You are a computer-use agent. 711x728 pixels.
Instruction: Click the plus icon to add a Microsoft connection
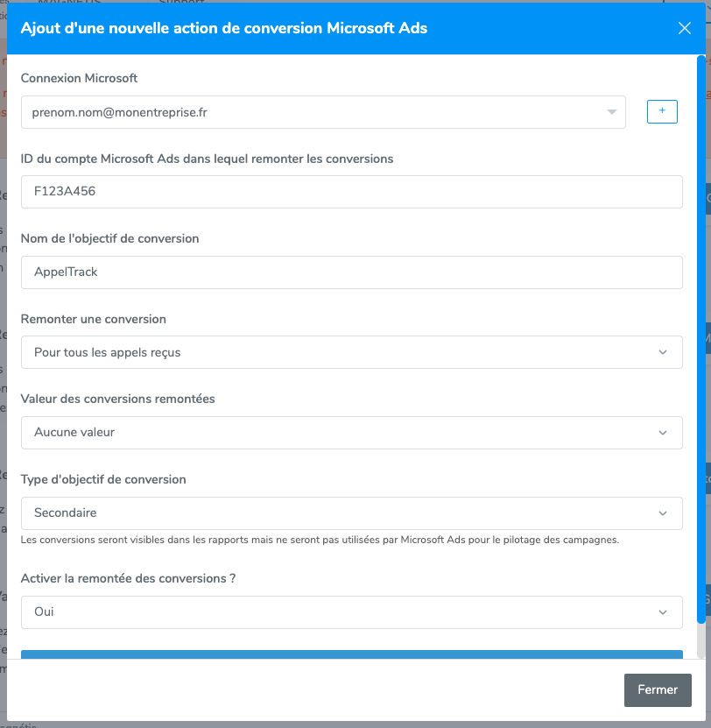pyautogui.click(x=662, y=111)
